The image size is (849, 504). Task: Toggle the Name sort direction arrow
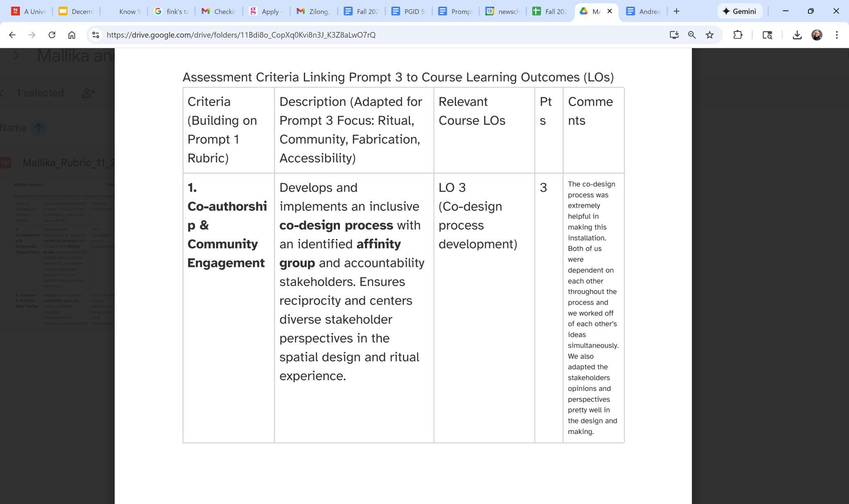coord(38,128)
